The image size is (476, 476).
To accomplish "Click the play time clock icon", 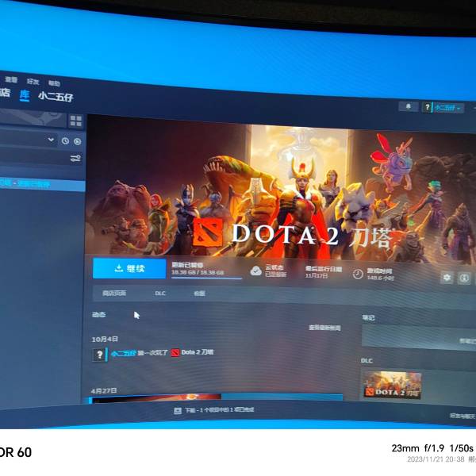I will pyautogui.click(x=358, y=274).
